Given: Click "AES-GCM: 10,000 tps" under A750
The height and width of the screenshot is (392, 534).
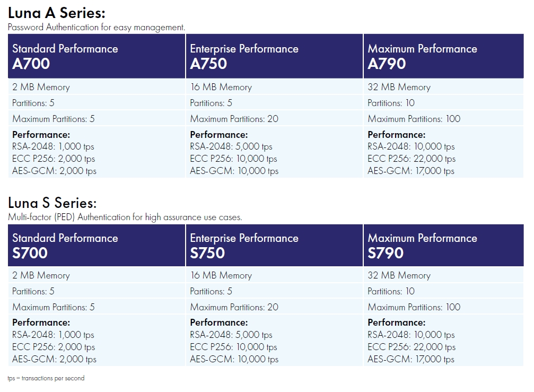Looking at the screenshot, I should (234, 171).
